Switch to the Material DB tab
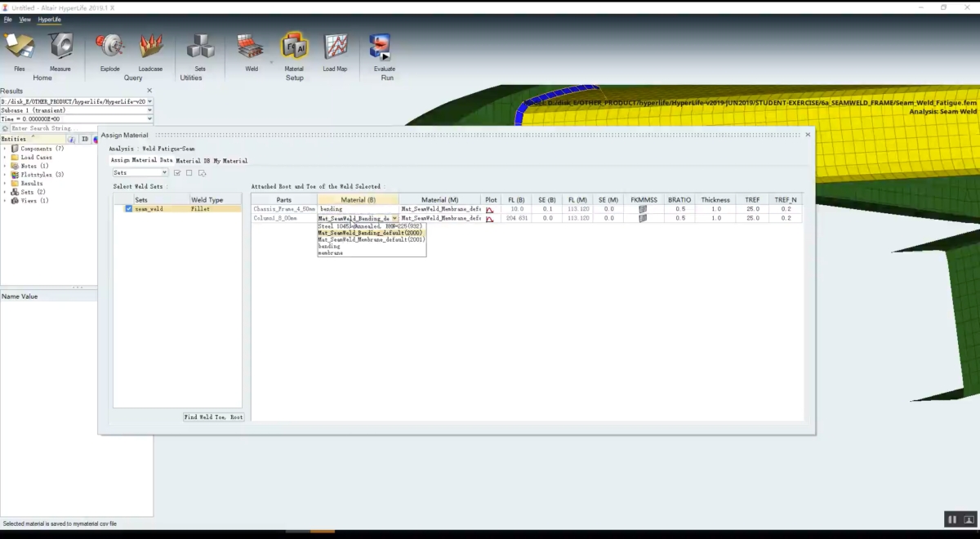Image resolution: width=980 pixels, height=539 pixels. click(x=194, y=161)
